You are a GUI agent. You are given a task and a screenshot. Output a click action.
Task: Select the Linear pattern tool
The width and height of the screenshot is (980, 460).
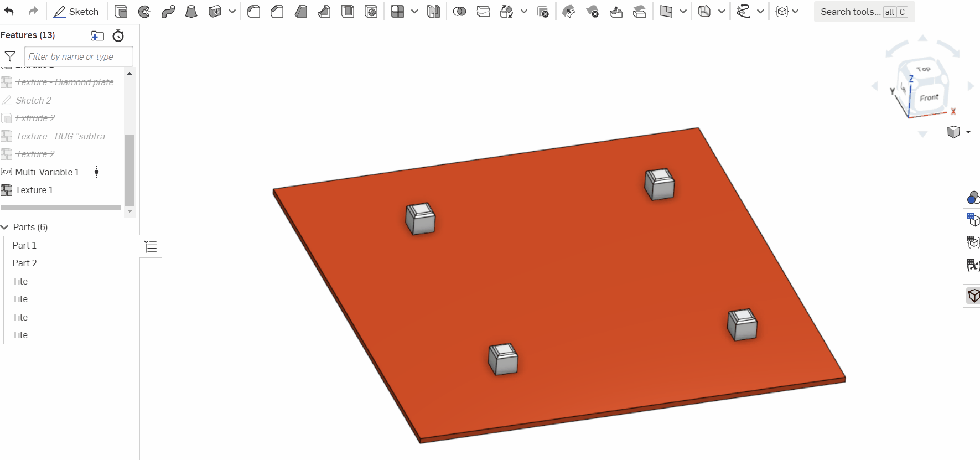(x=397, y=12)
